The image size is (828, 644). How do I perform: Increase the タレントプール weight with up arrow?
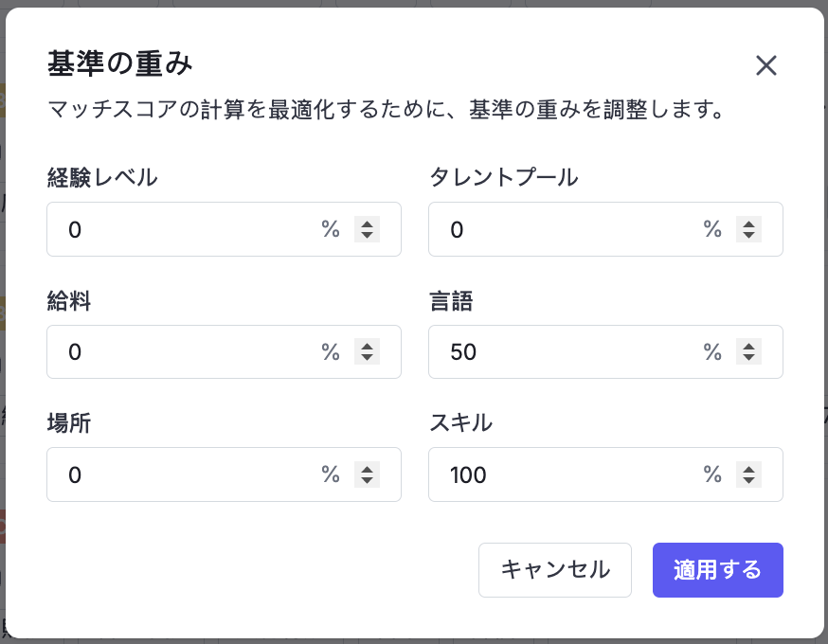pyautogui.click(x=748, y=224)
